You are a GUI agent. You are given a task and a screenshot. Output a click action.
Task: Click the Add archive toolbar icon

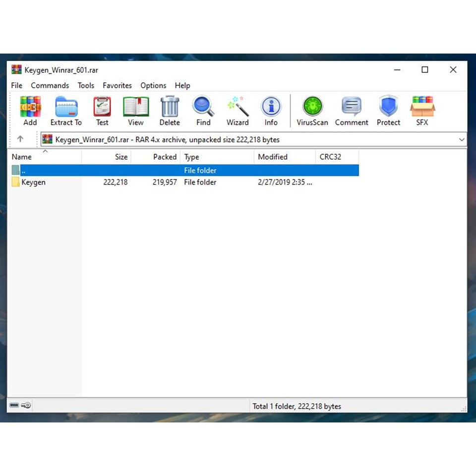[30, 111]
